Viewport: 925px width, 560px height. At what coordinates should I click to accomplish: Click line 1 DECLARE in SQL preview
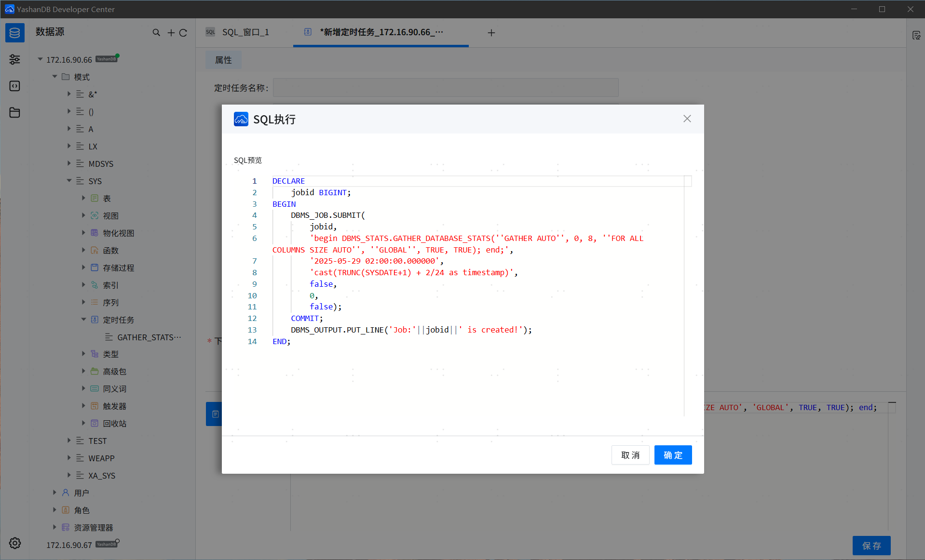pyautogui.click(x=288, y=181)
